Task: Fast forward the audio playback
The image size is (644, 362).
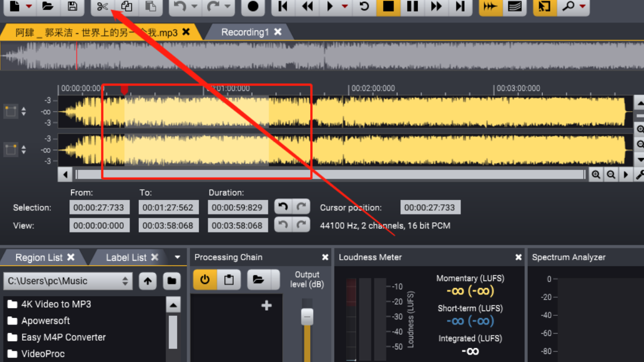Action: [436, 6]
